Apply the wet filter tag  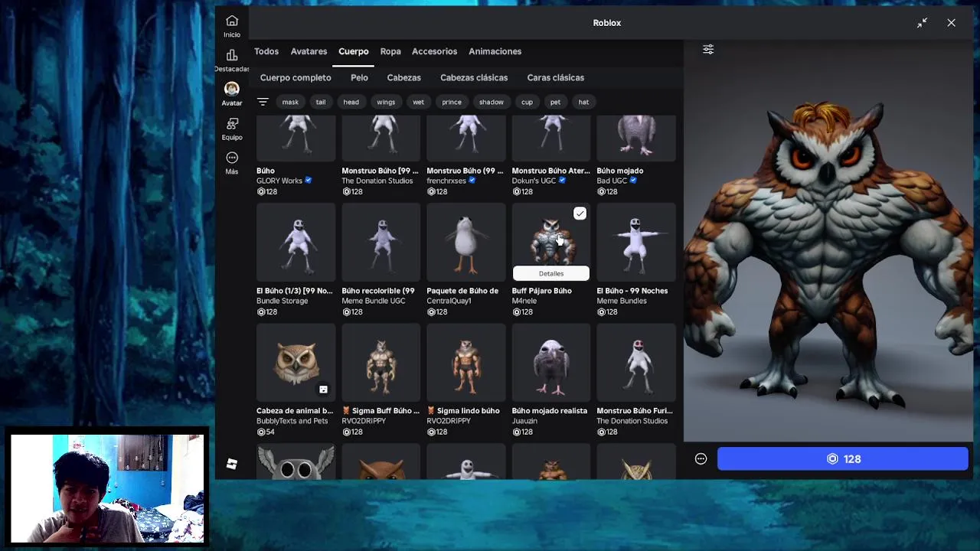(x=418, y=102)
